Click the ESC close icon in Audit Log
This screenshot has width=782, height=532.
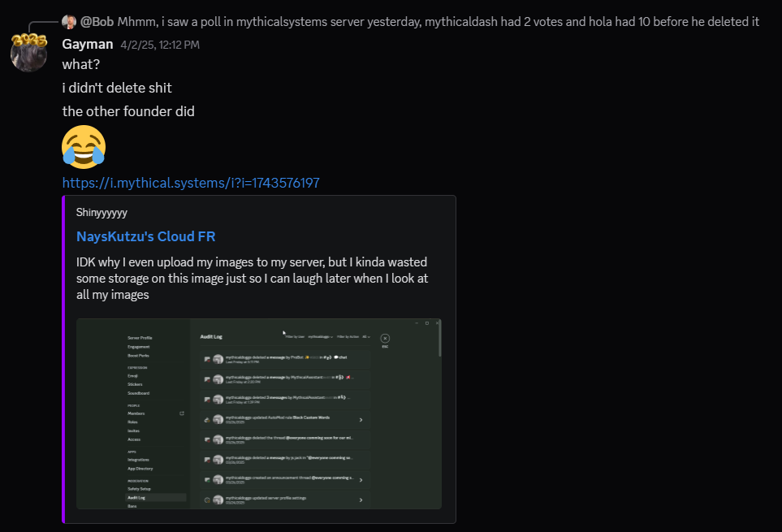(384, 338)
